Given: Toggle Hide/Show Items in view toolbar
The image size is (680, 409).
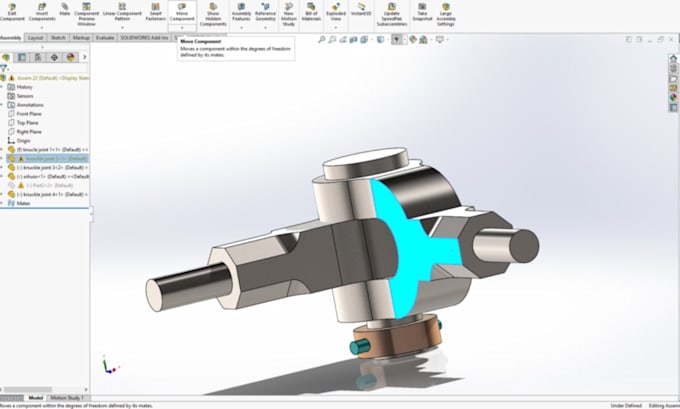Looking at the screenshot, I should [x=397, y=39].
